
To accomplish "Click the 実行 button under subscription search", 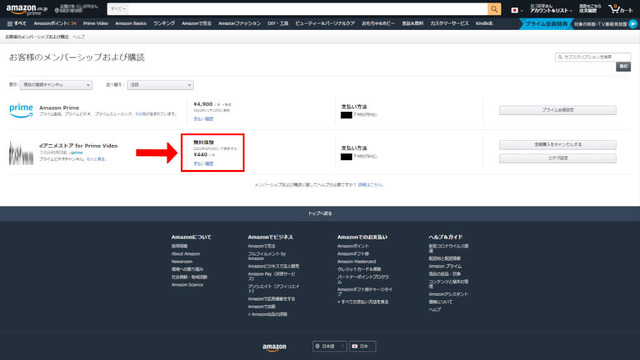I will 623,67.
